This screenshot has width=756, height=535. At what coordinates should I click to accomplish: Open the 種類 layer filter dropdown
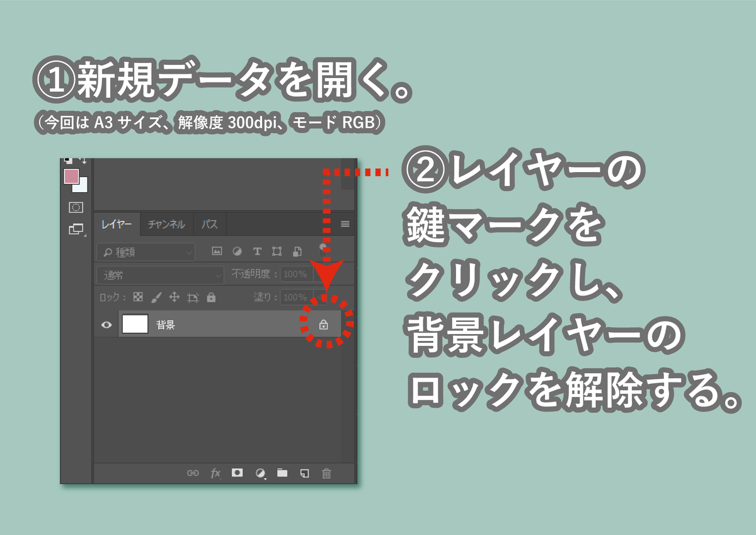(146, 251)
